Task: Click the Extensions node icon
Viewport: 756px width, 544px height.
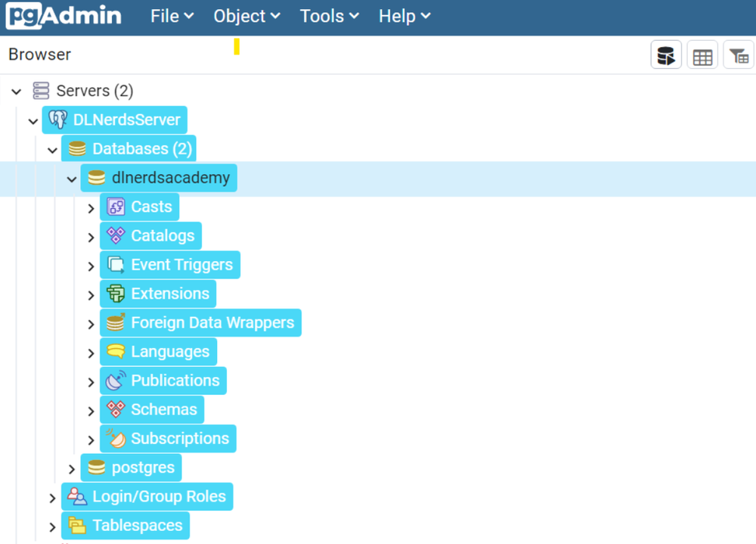Action: point(116,294)
